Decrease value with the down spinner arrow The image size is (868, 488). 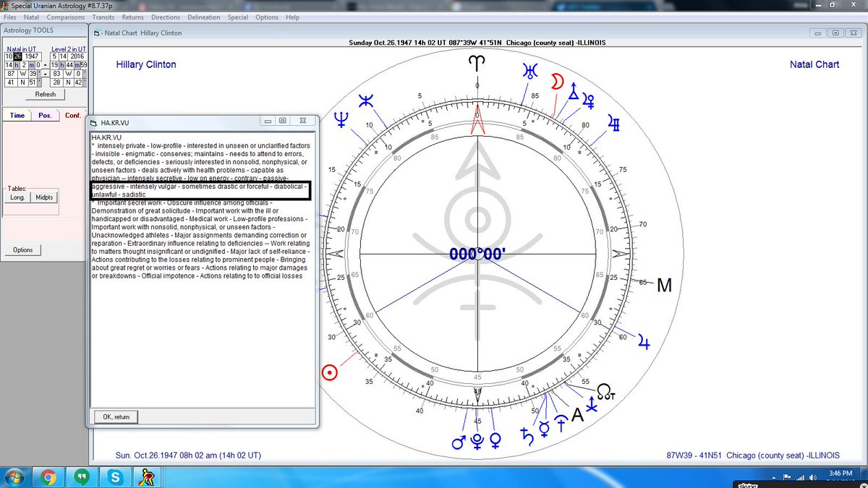(45, 74)
